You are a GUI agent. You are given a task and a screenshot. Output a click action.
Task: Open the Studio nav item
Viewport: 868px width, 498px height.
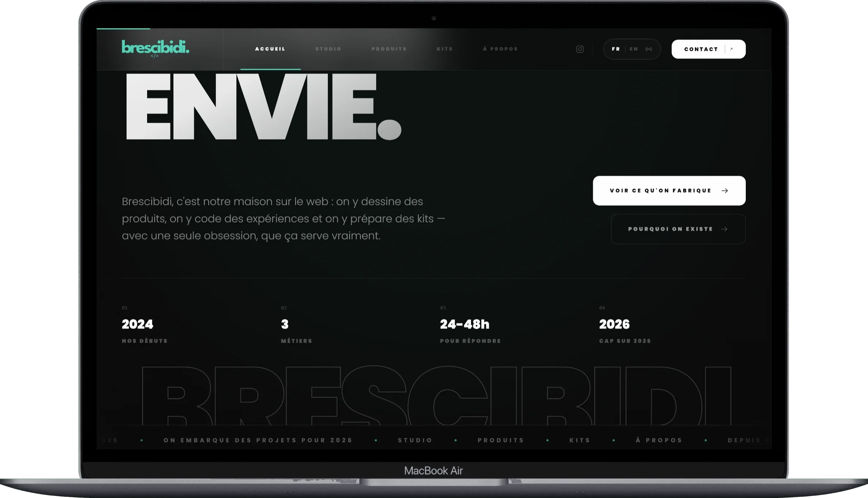pyautogui.click(x=328, y=49)
